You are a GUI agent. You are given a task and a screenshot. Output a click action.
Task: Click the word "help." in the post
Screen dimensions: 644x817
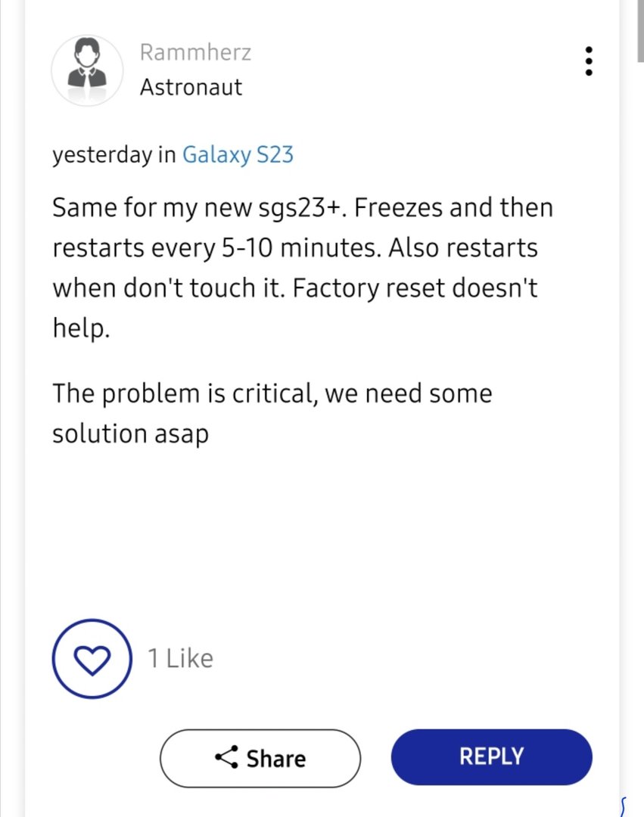(x=81, y=329)
